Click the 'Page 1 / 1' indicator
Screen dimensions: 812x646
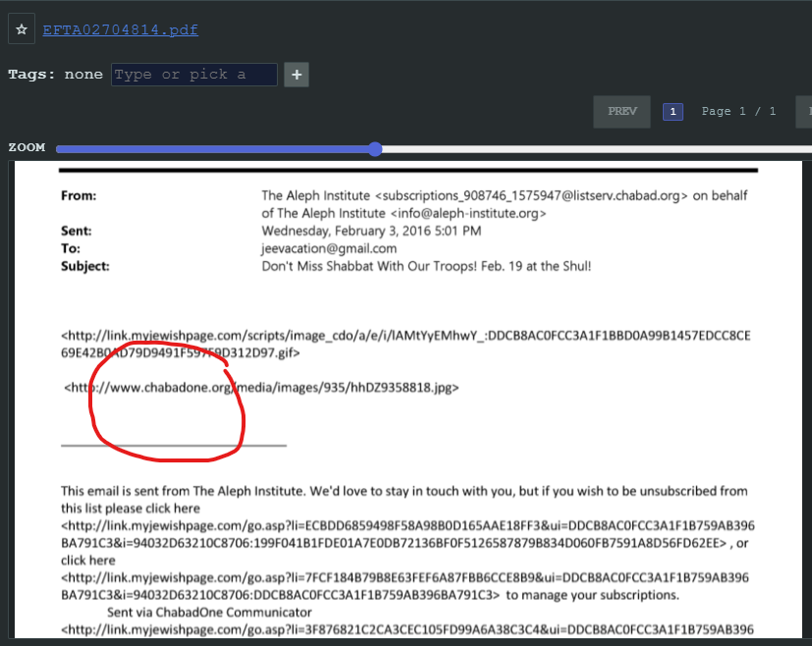click(x=738, y=111)
